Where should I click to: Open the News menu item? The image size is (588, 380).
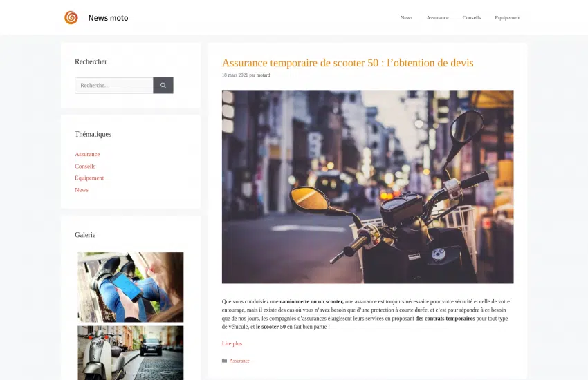tap(406, 17)
